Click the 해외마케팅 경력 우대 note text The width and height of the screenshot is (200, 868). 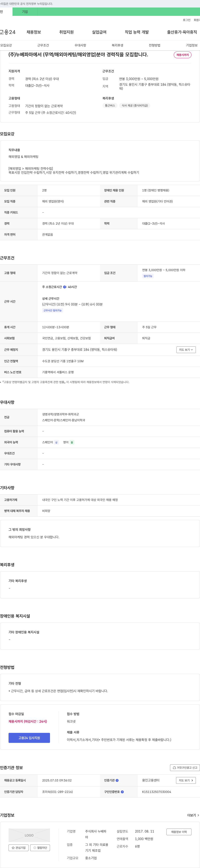coord(34,537)
